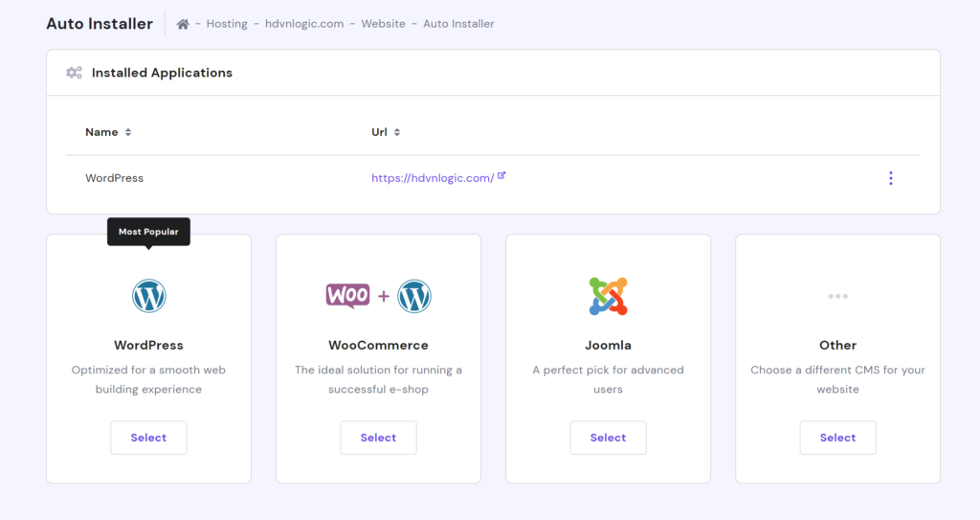Click the Woo logo on WooCommerce card
The width and height of the screenshot is (980, 520).
coord(348,295)
